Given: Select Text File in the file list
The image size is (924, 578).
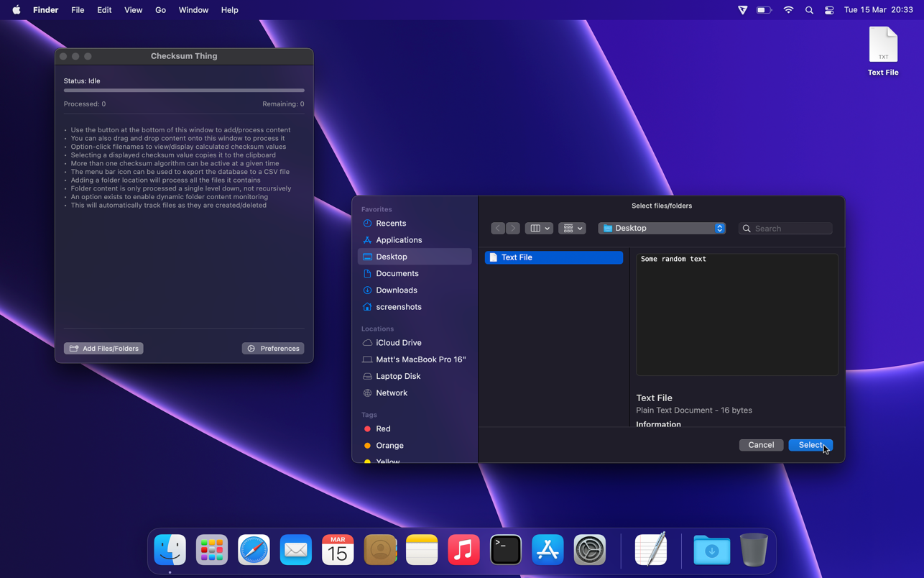Looking at the screenshot, I should [554, 257].
